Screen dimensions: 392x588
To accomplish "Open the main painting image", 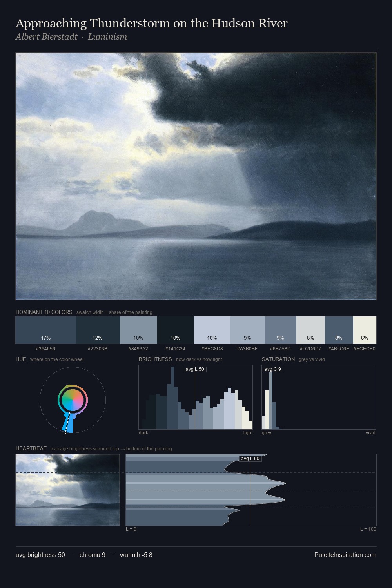I will point(196,176).
